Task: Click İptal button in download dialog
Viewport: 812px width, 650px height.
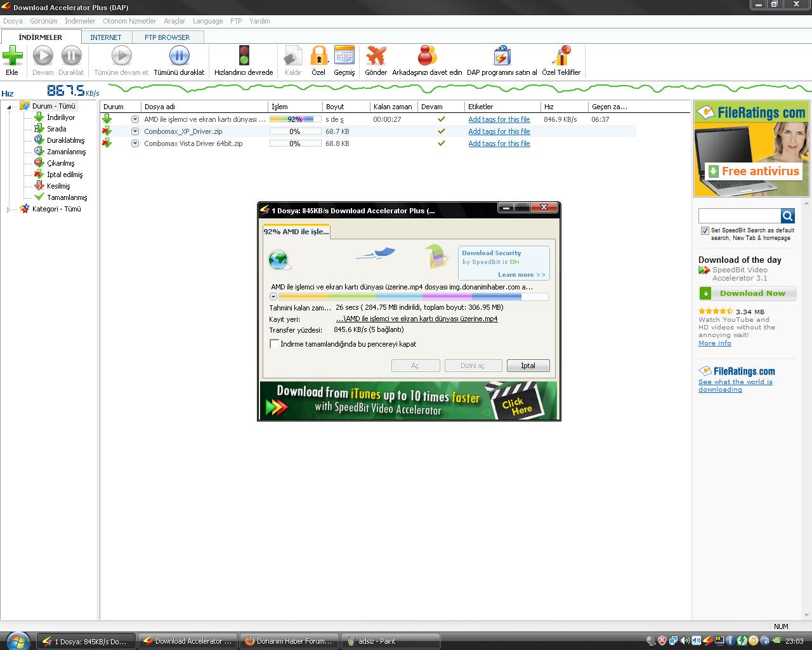Action: 528,366
